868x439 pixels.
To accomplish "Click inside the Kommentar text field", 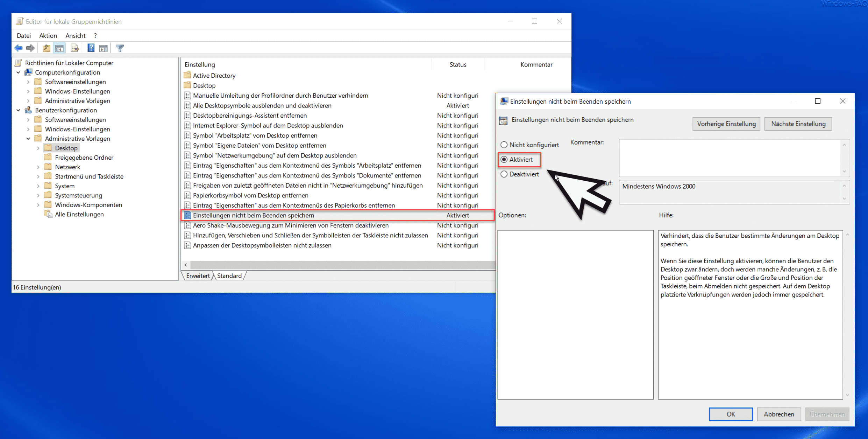I will (x=730, y=158).
